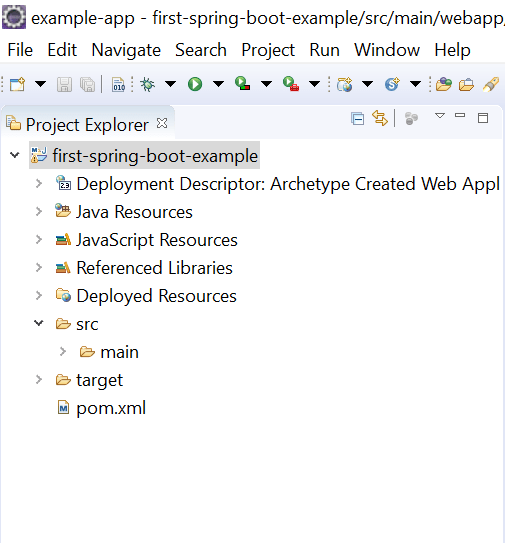Image resolution: width=505 pixels, height=543 pixels.
Task: Close the Project Explorer tab
Action: [162, 123]
